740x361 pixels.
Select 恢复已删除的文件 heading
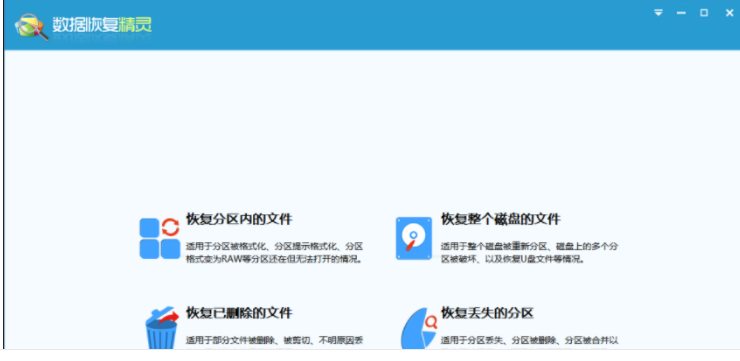[x=239, y=313]
